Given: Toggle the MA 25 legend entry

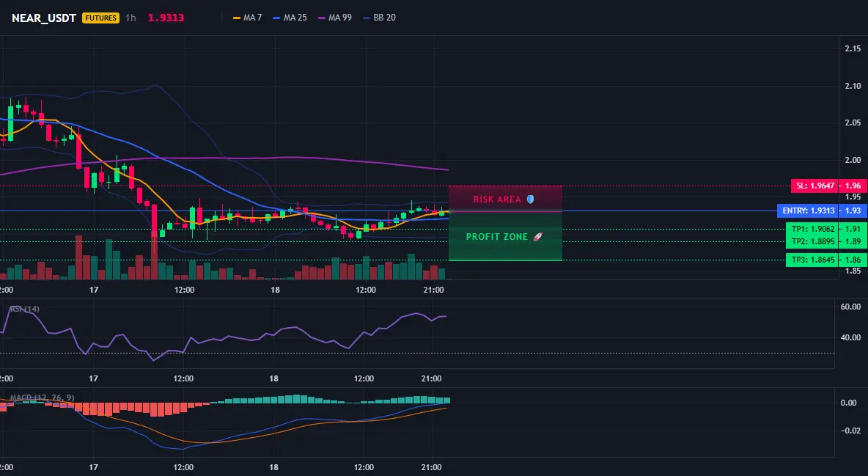Looking at the screenshot, I should click(290, 18).
